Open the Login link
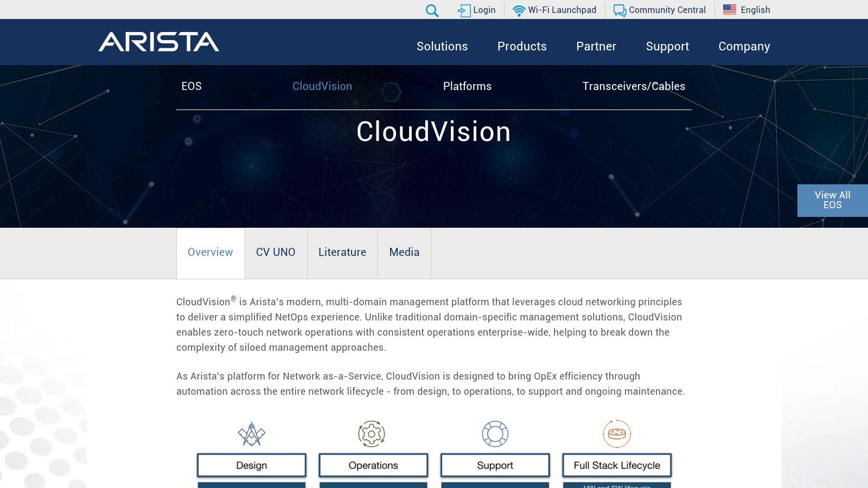868x488 pixels. click(x=484, y=10)
